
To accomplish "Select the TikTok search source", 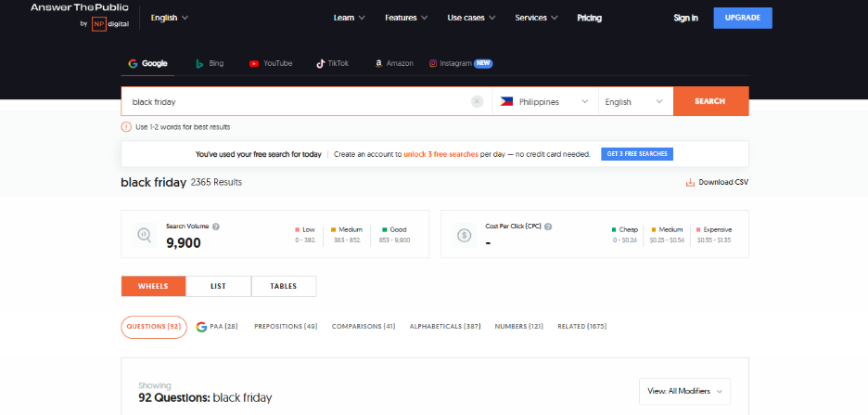I will [x=332, y=63].
